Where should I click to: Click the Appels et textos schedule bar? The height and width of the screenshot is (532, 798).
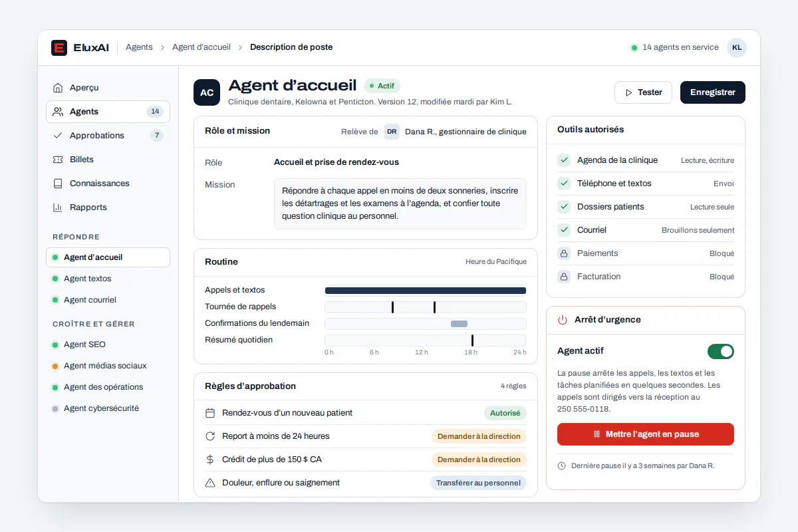(426, 291)
